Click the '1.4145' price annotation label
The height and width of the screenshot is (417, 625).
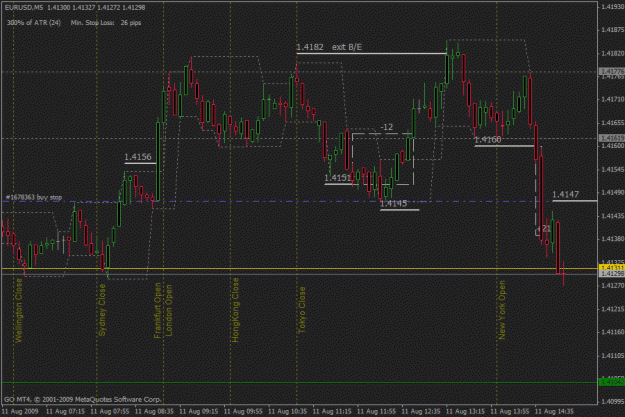(x=393, y=204)
